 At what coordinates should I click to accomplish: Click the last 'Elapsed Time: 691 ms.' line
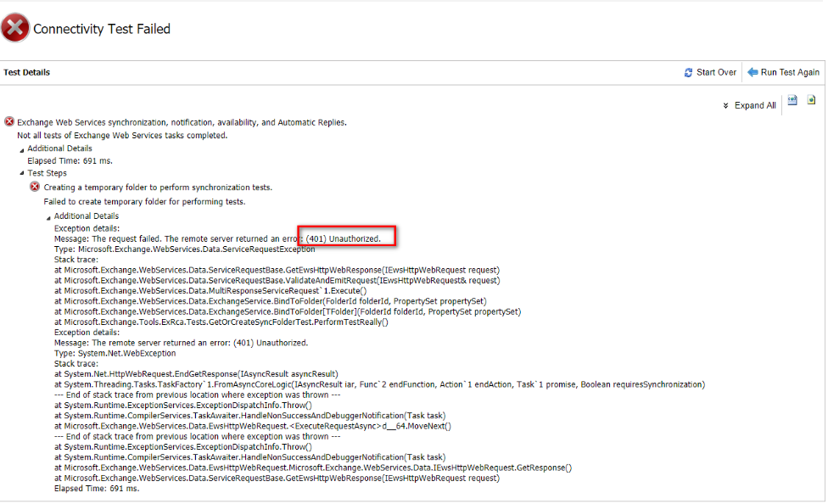tap(97, 489)
